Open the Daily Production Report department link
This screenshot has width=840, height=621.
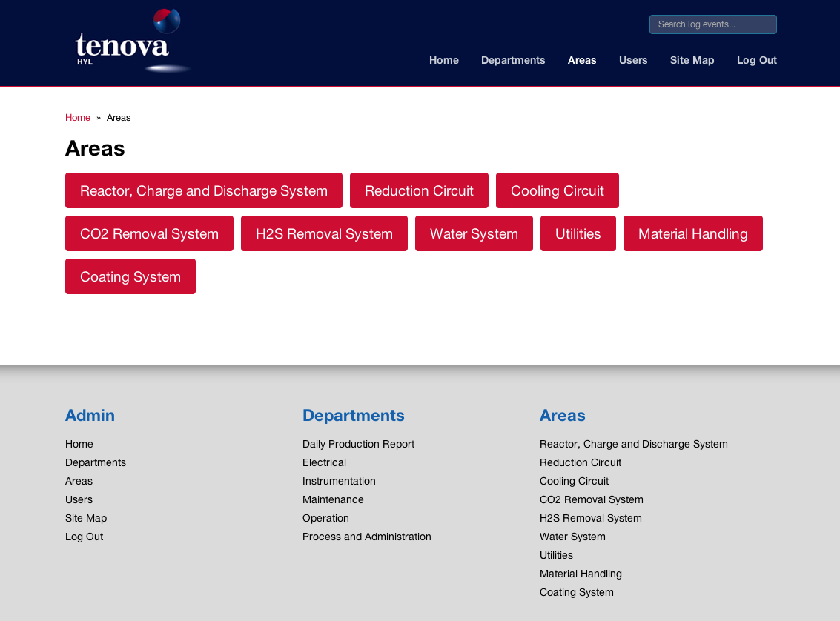(x=358, y=445)
